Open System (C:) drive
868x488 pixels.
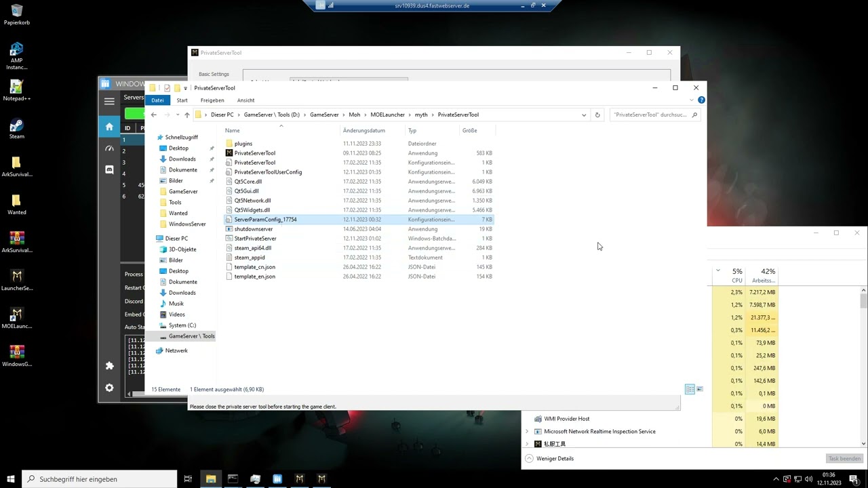pos(182,325)
